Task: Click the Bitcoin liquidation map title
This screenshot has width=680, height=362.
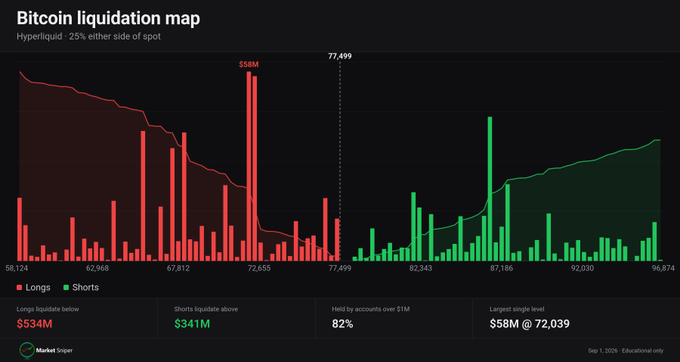Action: [x=108, y=19]
